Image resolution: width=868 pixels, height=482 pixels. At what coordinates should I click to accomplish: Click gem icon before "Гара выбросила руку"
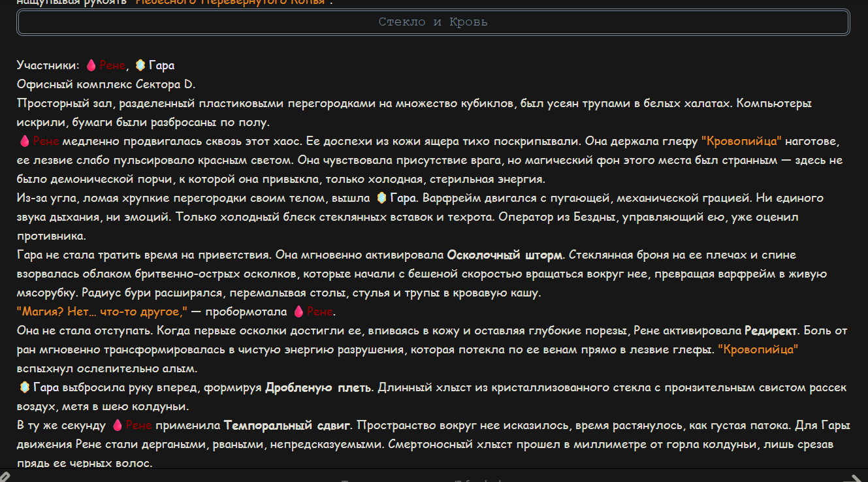click(x=25, y=388)
